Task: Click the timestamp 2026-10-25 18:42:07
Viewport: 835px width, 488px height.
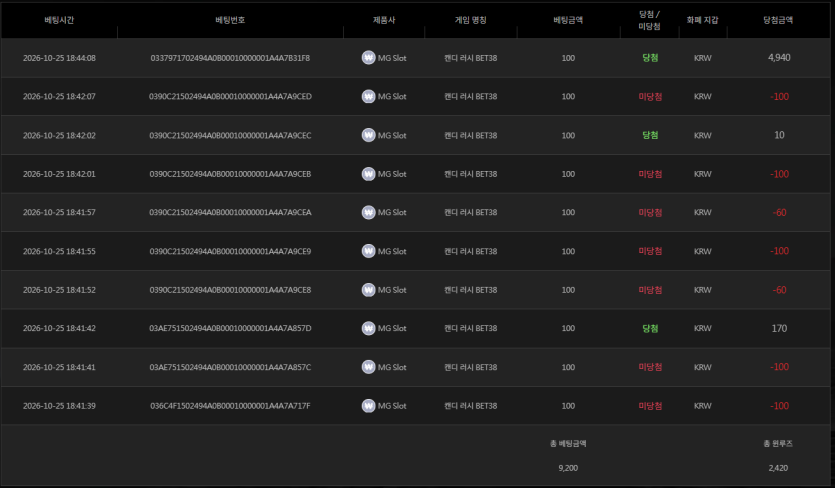Action: [59, 96]
